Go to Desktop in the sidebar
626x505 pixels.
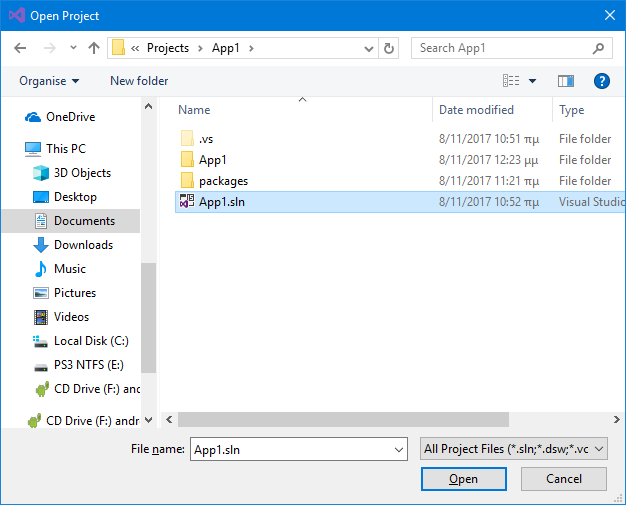coord(75,197)
